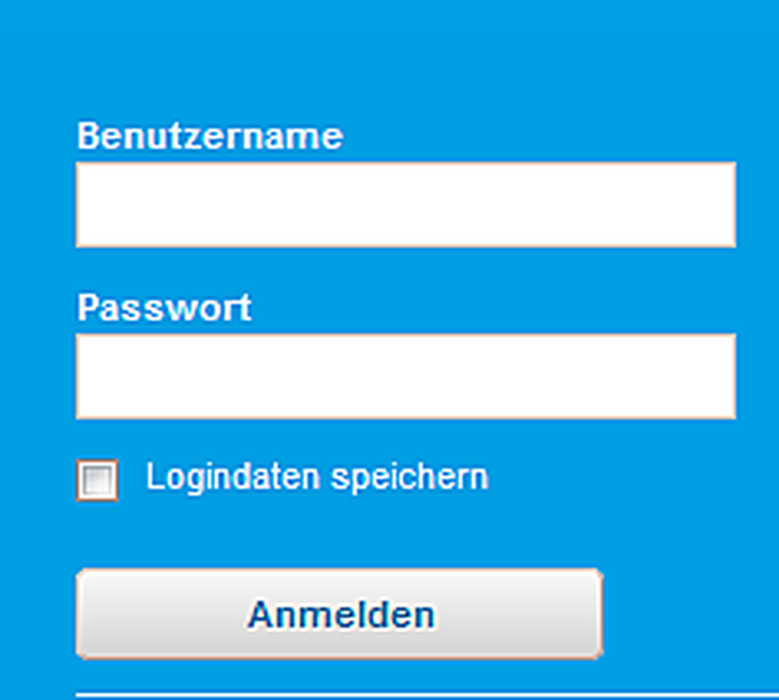
Task: Click the Logindaten speichern label text
Action: pyautogui.click(x=317, y=477)
